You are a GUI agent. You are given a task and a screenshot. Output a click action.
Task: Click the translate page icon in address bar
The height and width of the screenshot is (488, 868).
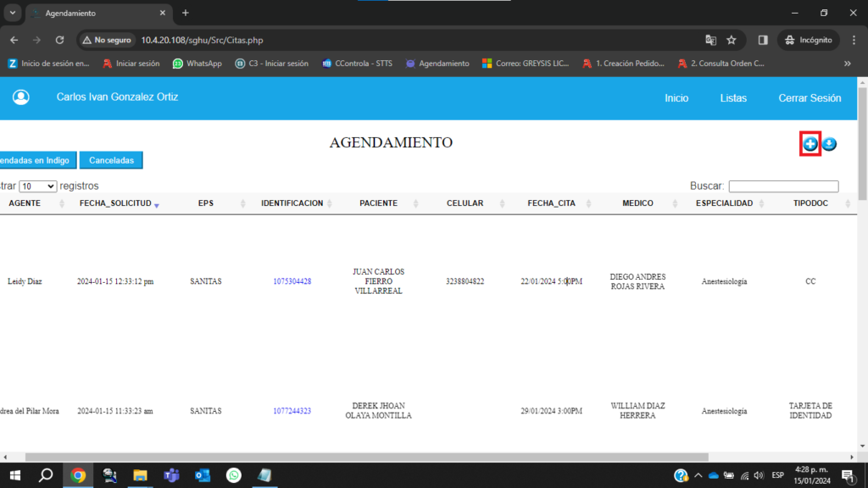click(711, 40)
